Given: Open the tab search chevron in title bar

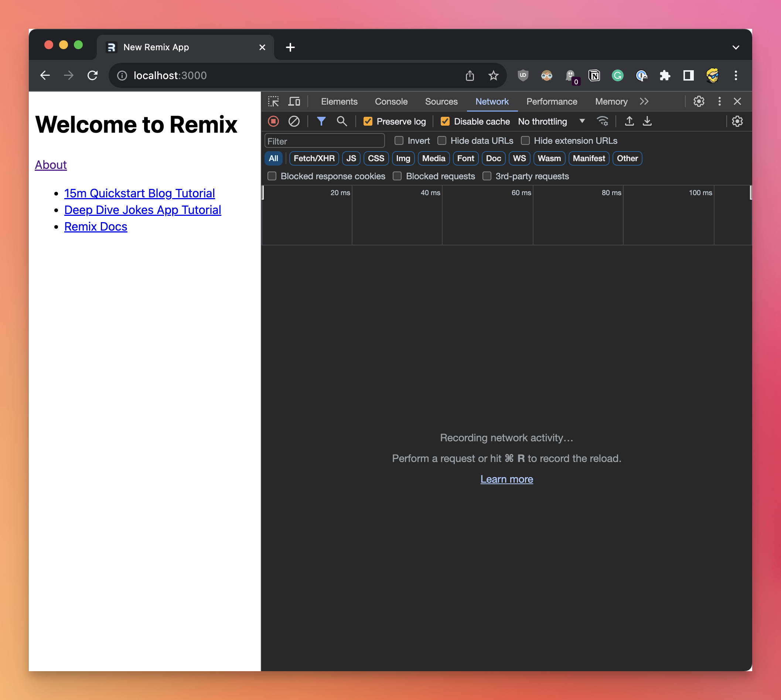Looking at the screenshot, I should (x=735, y=48).
